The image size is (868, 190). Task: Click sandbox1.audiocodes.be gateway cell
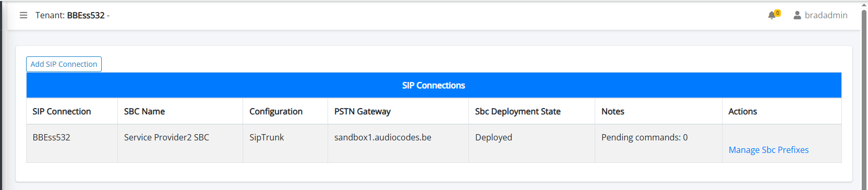tap(398, 143)
